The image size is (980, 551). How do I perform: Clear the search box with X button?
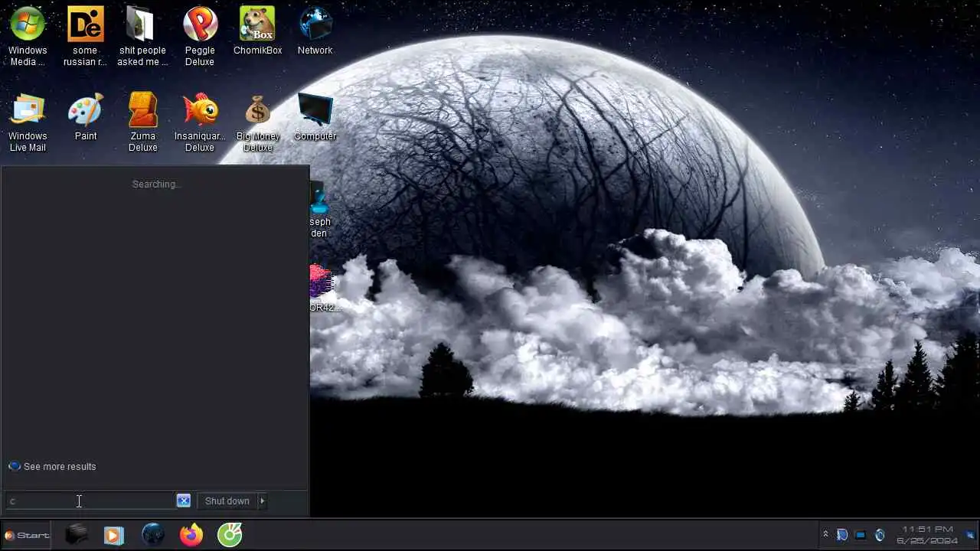tap(184, 500)
